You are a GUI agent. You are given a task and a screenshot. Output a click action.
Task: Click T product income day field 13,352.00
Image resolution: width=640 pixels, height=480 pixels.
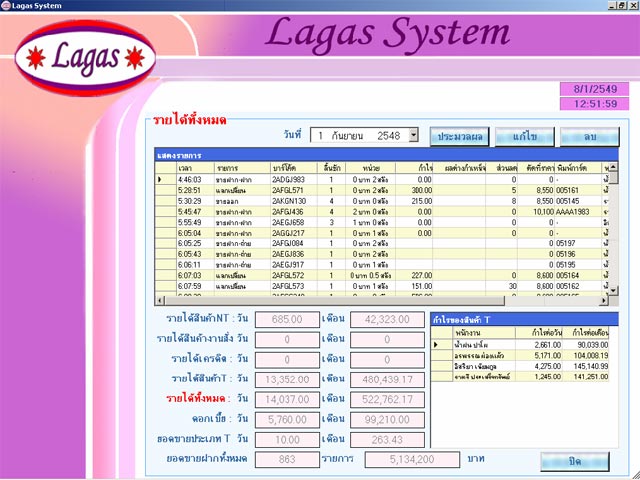pos(287,380)
